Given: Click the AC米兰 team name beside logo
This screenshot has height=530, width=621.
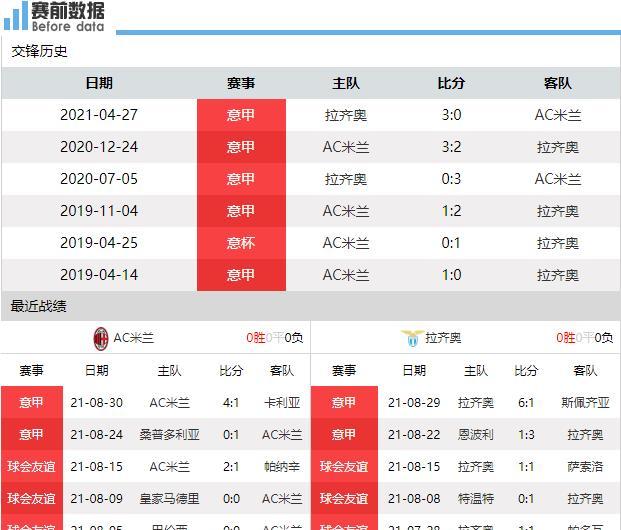Looking at the screenshot, I should (134, 338).
